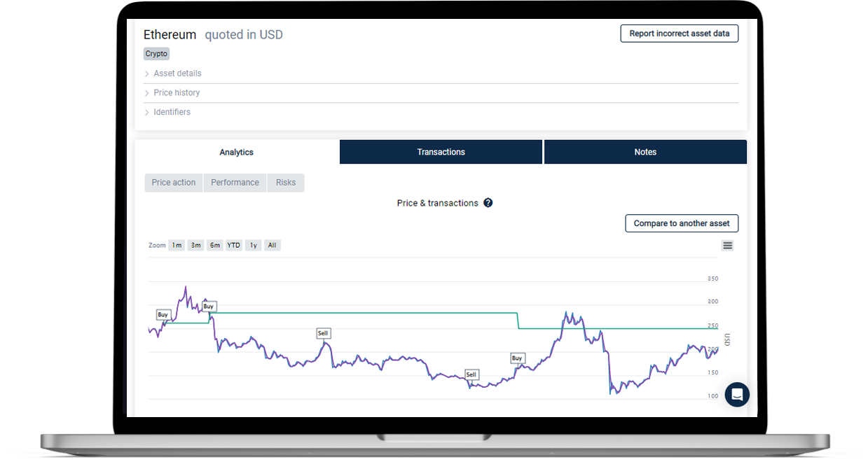Click the Buy marker after the lowest Sell

(x=517, y=358)
